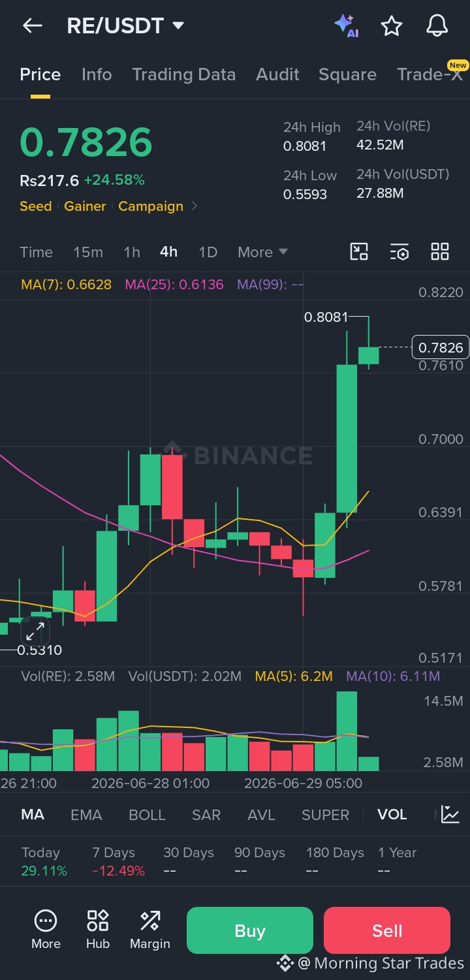Tap the 7 Days -12.49% performance

coord(118,861)
